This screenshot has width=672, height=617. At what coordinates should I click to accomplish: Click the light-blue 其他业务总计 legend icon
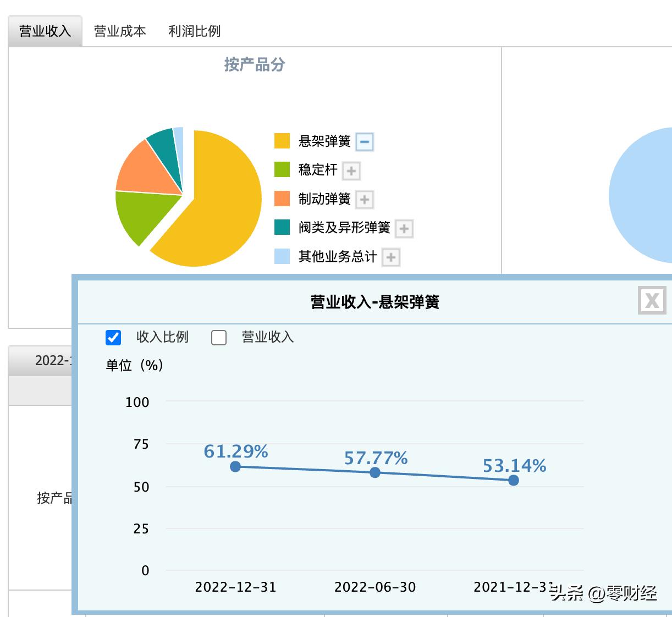tap(281, 256)
